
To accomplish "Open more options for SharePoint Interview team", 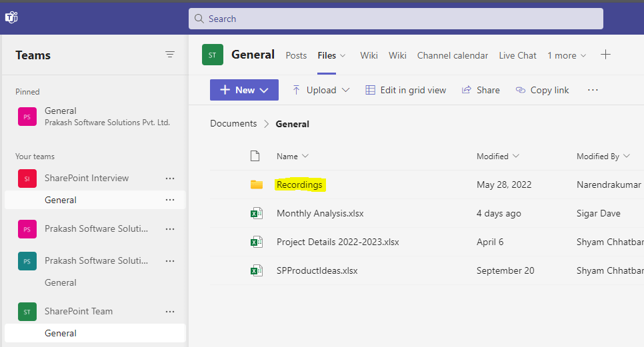I will pos(170,178).
